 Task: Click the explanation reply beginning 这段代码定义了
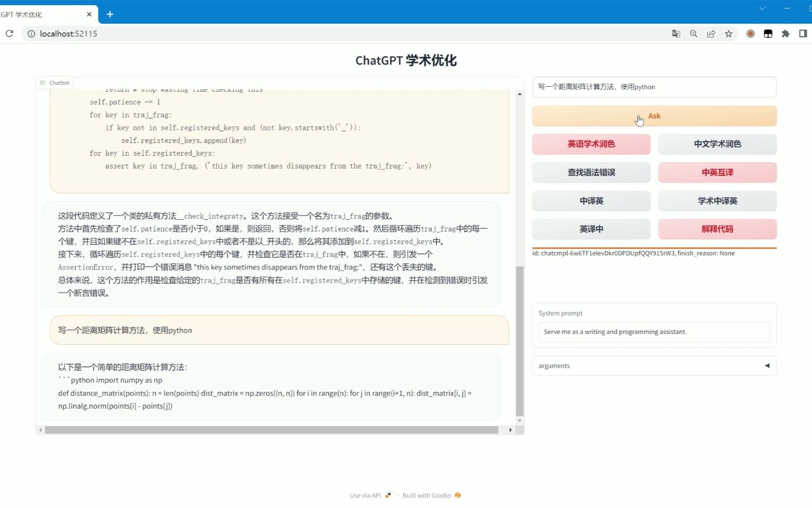tap(271, 254)
